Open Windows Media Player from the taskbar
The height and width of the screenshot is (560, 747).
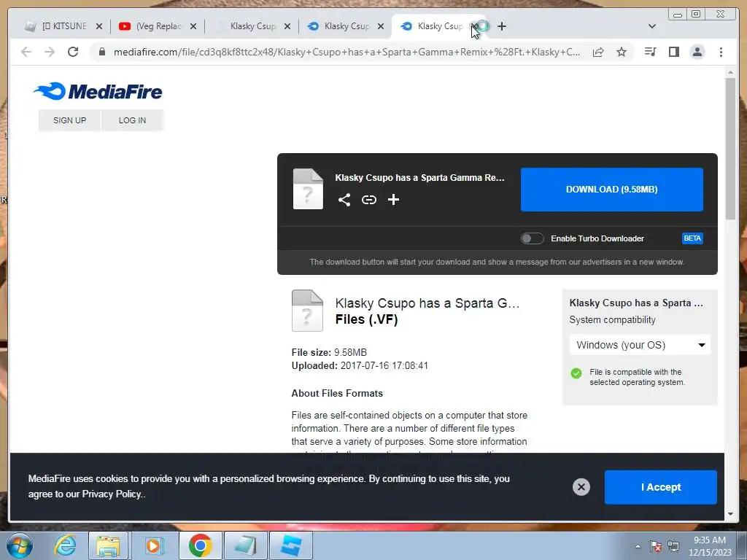pyautogui.click(x=154, y=545)
